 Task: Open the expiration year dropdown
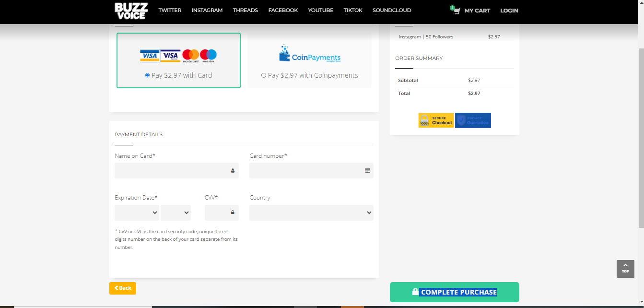click(176, 213)
